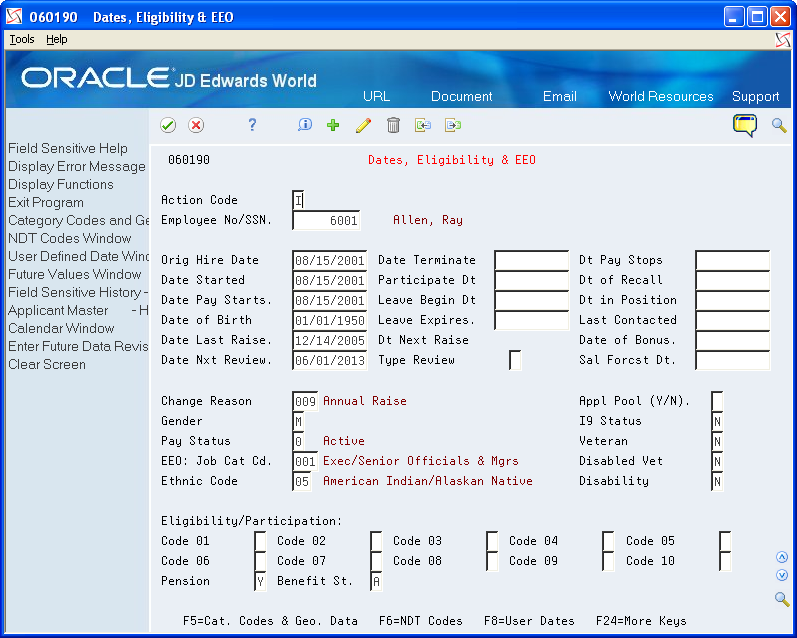797x638 pixels.
Task: Click the Date of Bonus field
Action: [x=732, y=340]
